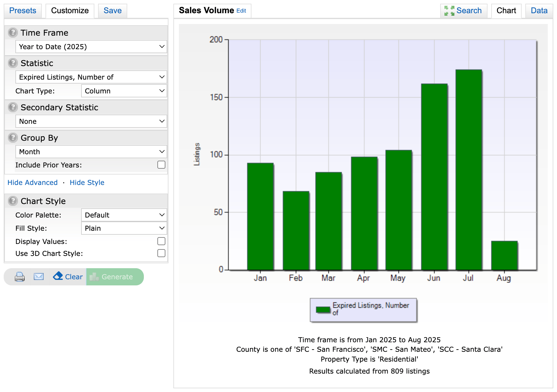
Task: Click the green legend color swatch
Action: (323, 310)
